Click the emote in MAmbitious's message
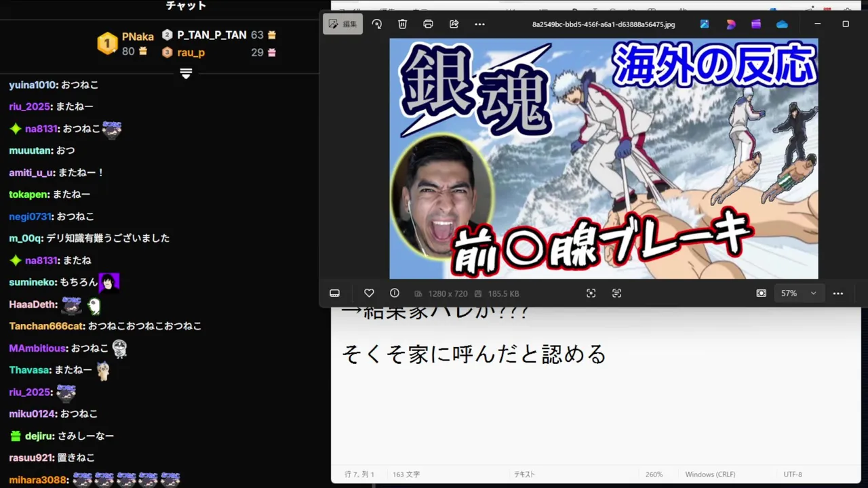Image resolution: width=868 pixels, height=488 pixels. (x=120, y=348)
